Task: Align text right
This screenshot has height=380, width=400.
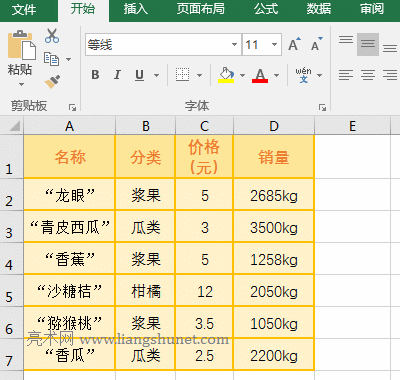Action: (390, 75)
